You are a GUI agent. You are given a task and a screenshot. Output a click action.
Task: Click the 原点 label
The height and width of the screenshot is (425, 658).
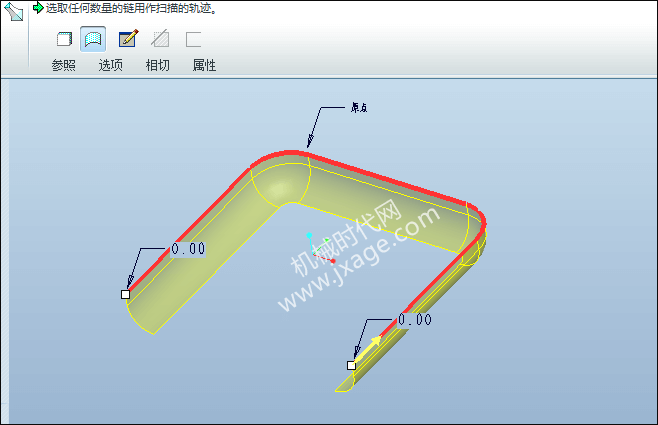(x=359, y=108)
